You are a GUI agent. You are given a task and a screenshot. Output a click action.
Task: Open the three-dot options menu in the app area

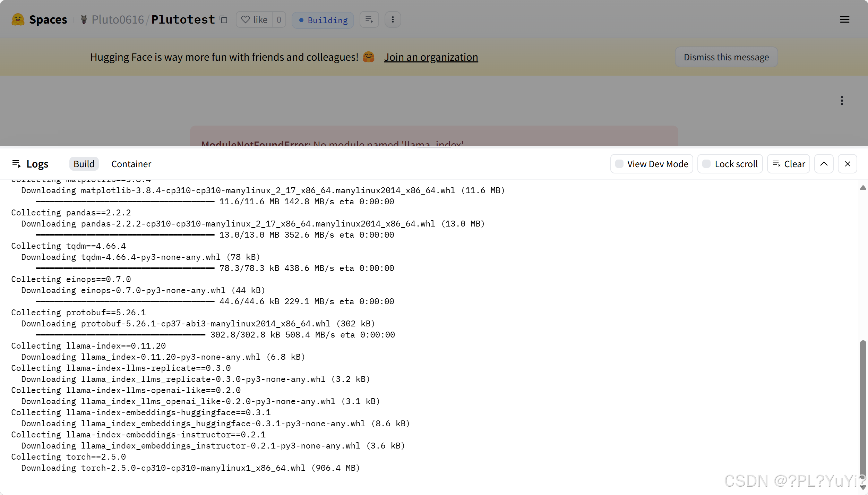click(842, 100)
